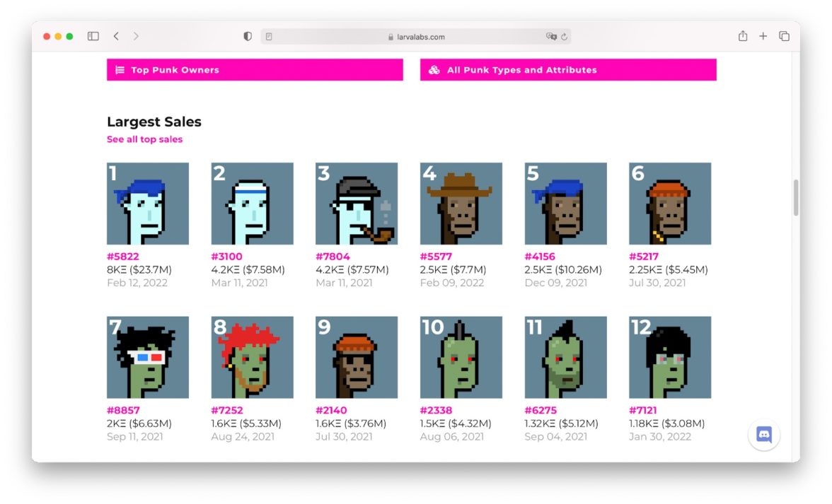Open the Discord chat bubble
The height and width of the screenshot is (504, 832).
click(x=763, y=435)
